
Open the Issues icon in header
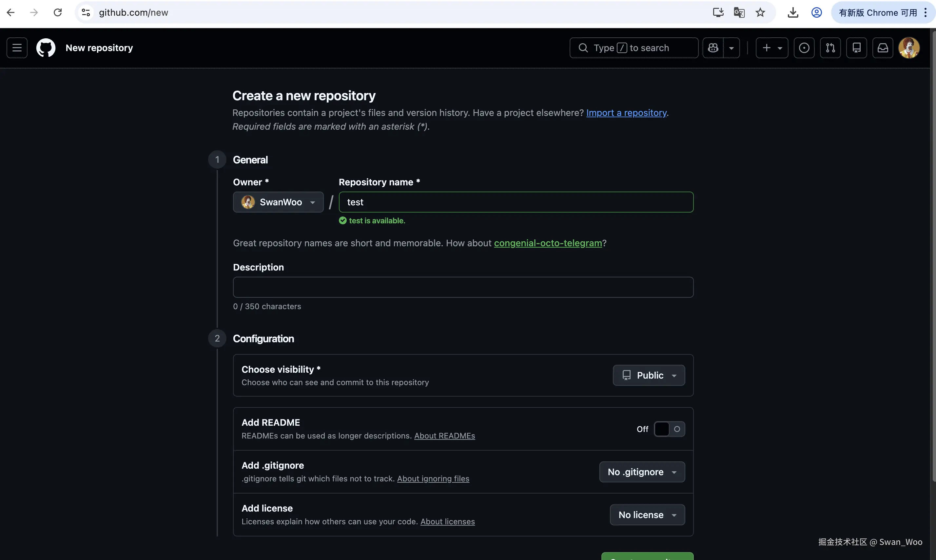804,48
